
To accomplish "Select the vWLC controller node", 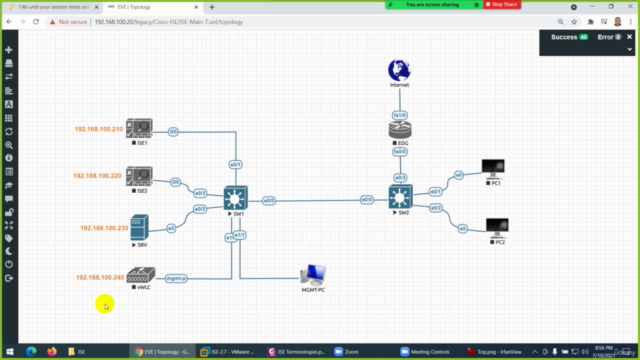I will point(140,275).
